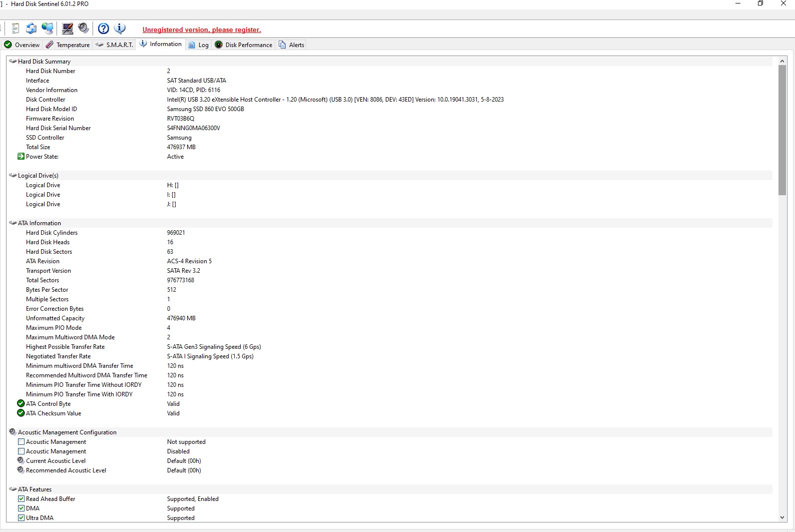Viewport: 795px width, 532px height.
Task: Select the Error Correction Bytes row
Action: tap(390, 309)
